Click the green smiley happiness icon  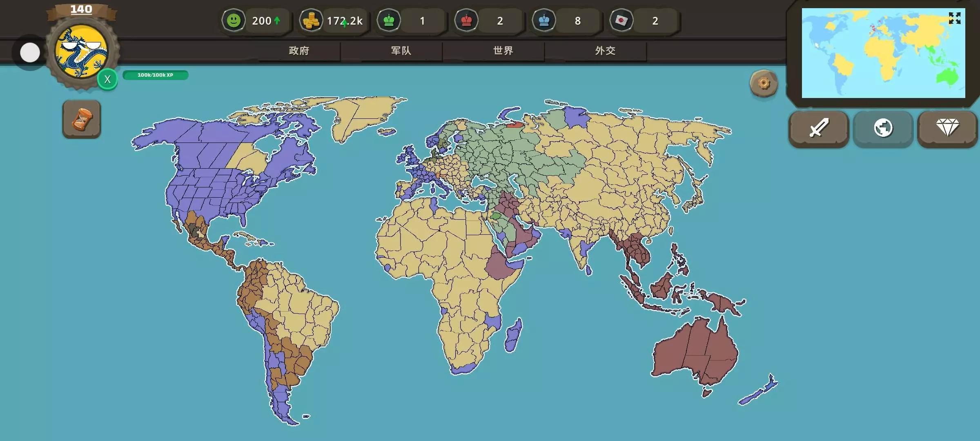coord(234,20)
